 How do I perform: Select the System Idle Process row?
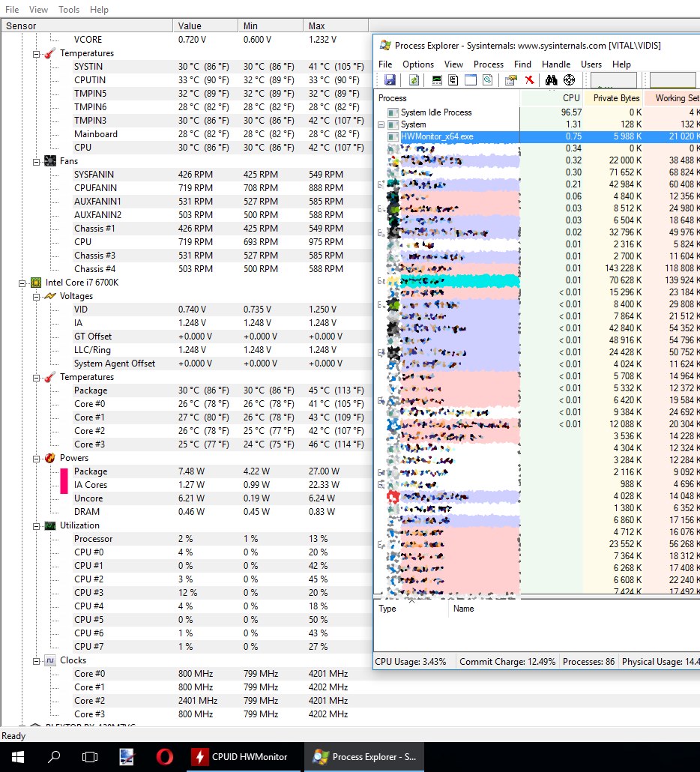[537, 112]
